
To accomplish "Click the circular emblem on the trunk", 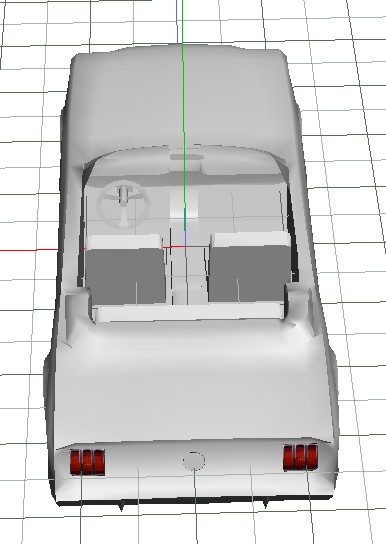I will (x=194, y=461).
